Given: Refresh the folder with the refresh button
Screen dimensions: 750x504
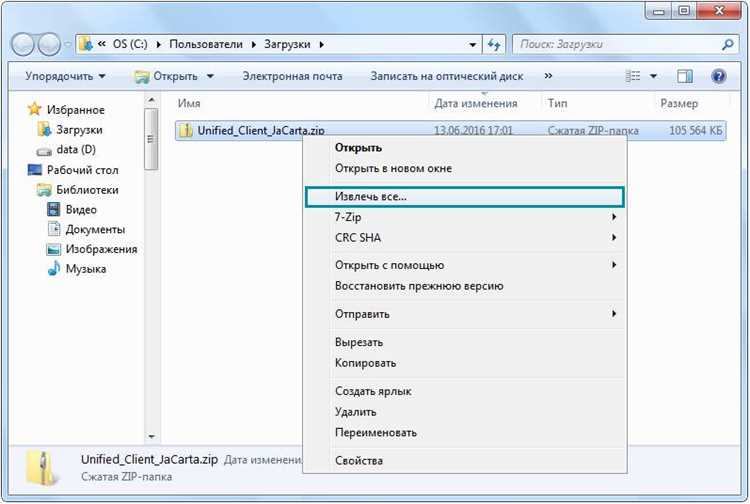Looking at the screenshot, I should 494,45.
